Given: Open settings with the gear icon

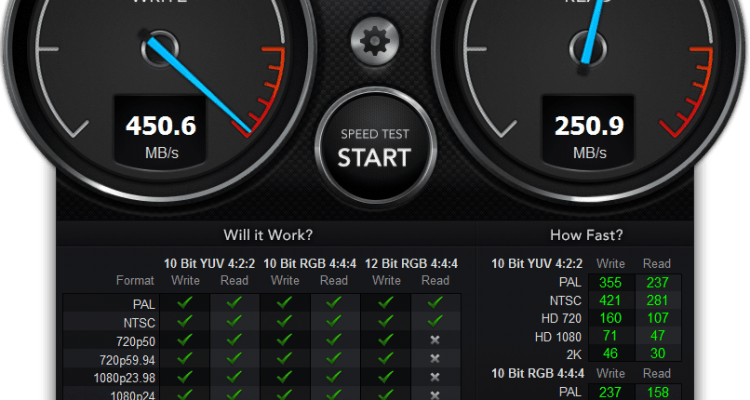Looking at the screenshot, I should 375,41.
